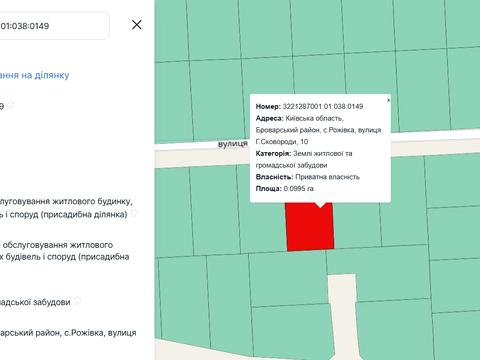480x360 pixels.
Task: Click popup ownership 'Приватна власність'
Action: pos(327,177)
